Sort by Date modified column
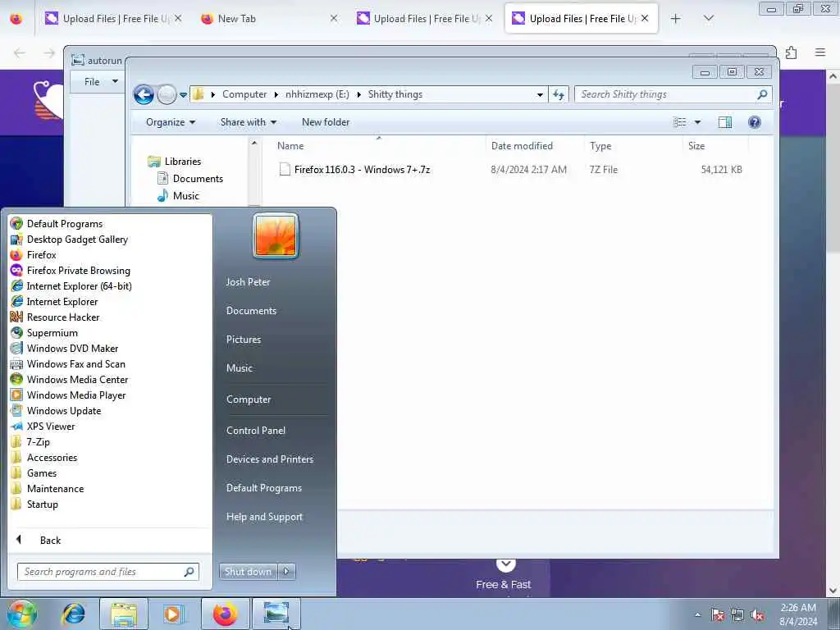 coord(522,146)
